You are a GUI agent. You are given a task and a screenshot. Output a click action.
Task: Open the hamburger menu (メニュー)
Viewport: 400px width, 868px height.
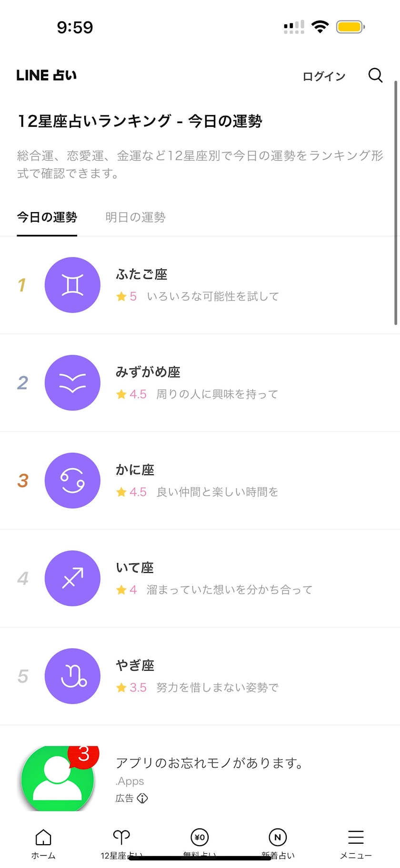click(x=356, y=837)
